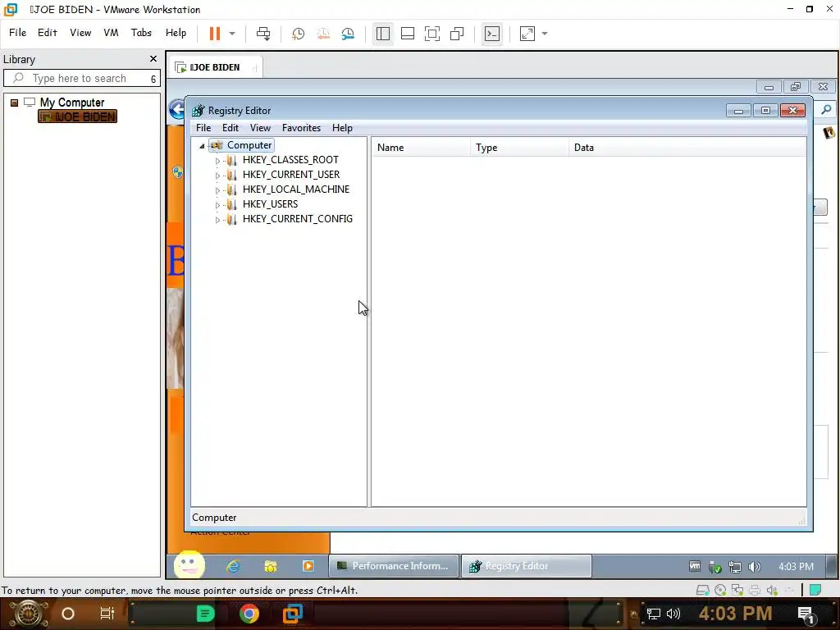Open the Library search filter dropdown
Image resolution: width=840 pixels, height=630 pixels.
tap(153, 79)
